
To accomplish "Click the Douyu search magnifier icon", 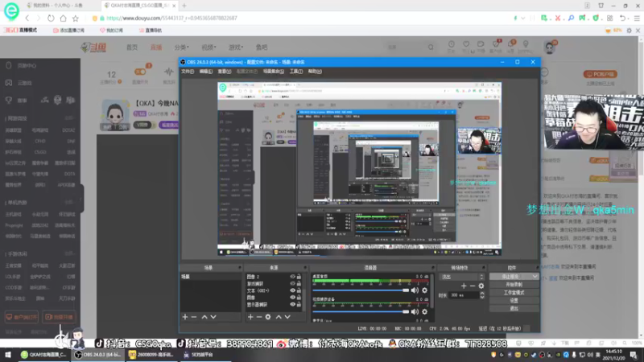I will point(431,47).
